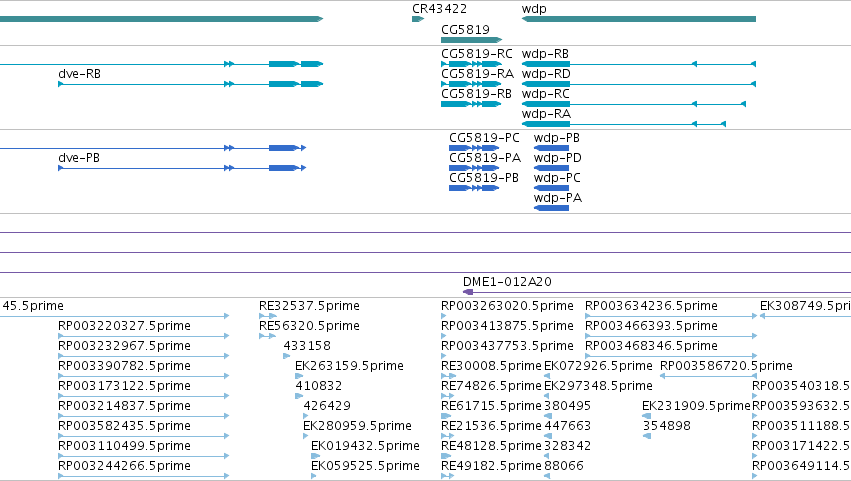
Task: Select the CG5819 gene label
Action: [465, 29]
